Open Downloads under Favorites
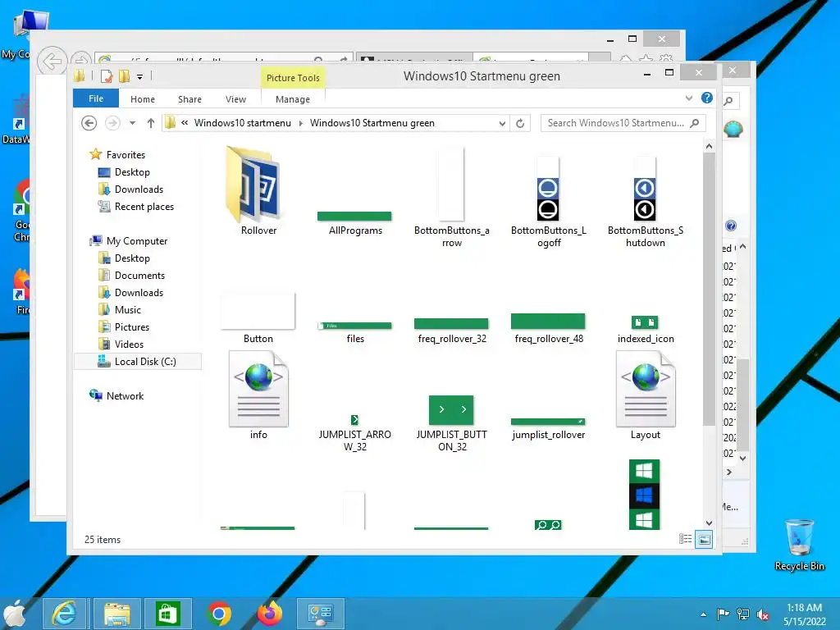The image size is (840, 630). pyautogui.click(x=130, y=189)
